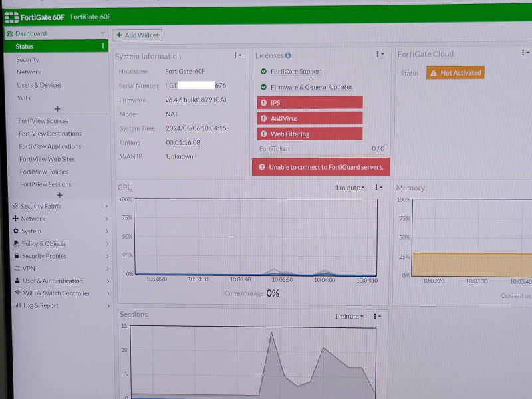
Task: Expand the Policy & Objects chevron
Action: (107, 244)
